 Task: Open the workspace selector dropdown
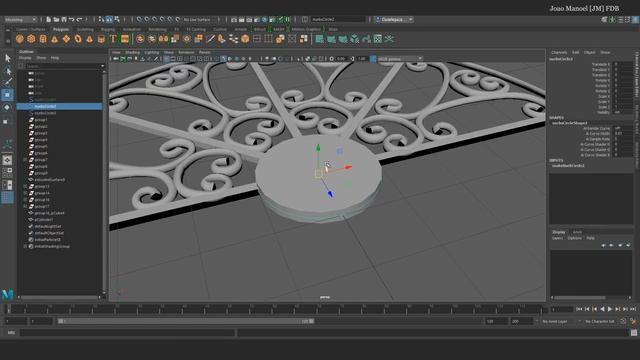395,20
